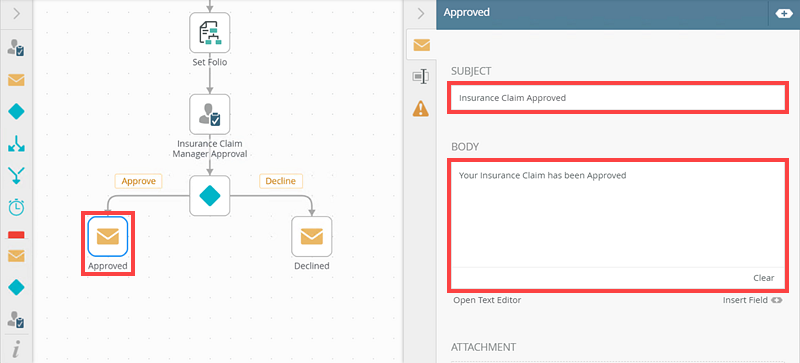Viewport: 800px width, 363px height.
Task: Click the Approve outcome label
Action: 138,181
